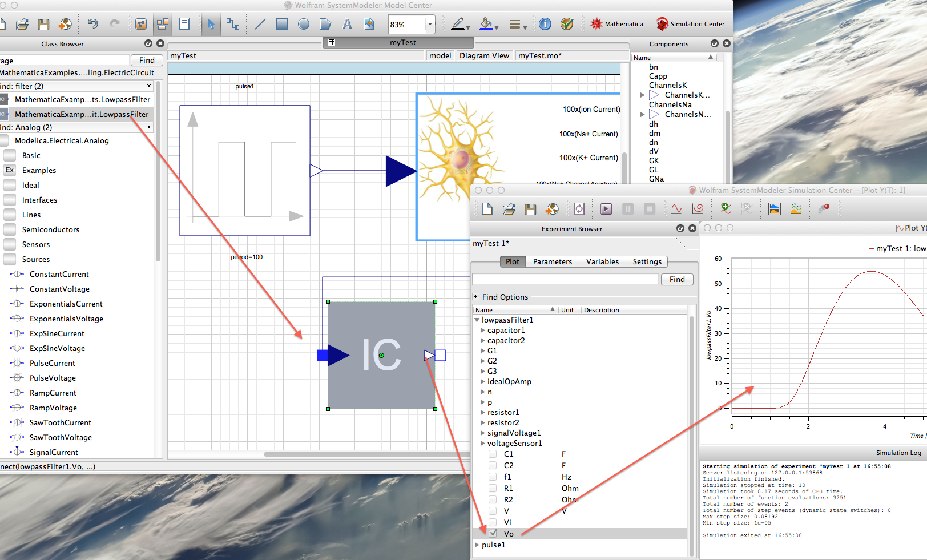Switch to icon view toolbar button
The image size is (927, 560).
(141, 24)
